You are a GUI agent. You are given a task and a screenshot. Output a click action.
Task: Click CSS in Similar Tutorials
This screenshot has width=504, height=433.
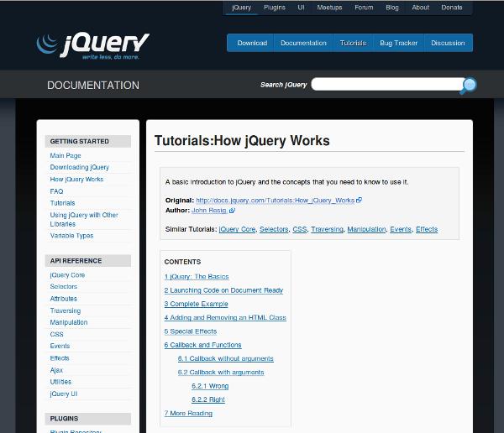[x=300, y=229]
